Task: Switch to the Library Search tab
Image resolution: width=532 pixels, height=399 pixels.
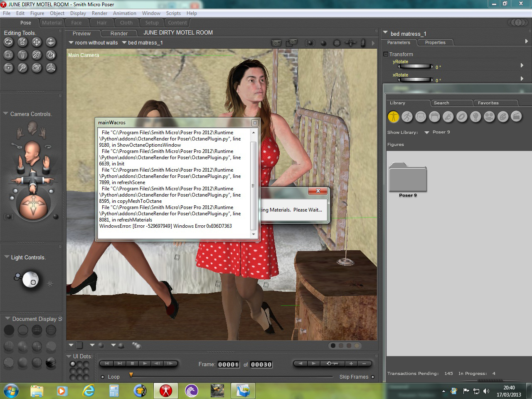Action: pos(441,103)
